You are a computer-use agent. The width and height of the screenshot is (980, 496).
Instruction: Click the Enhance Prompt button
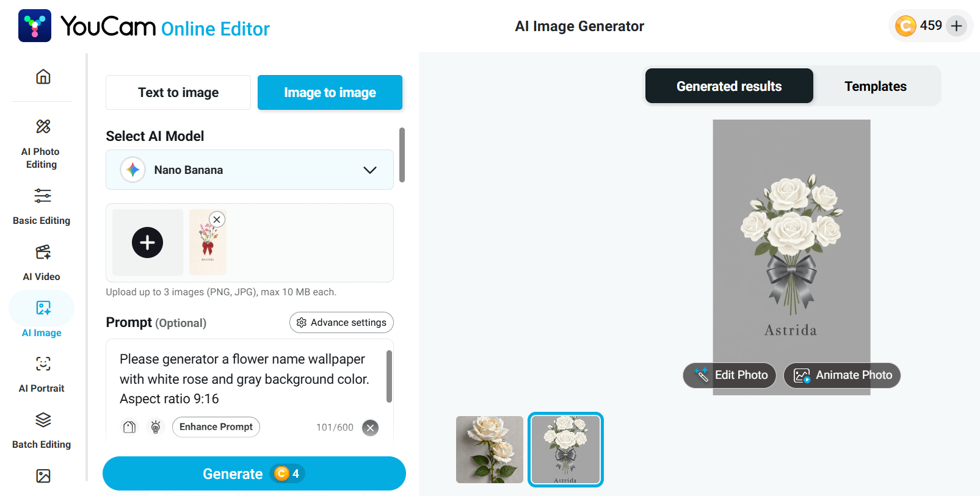pos(216,427)
